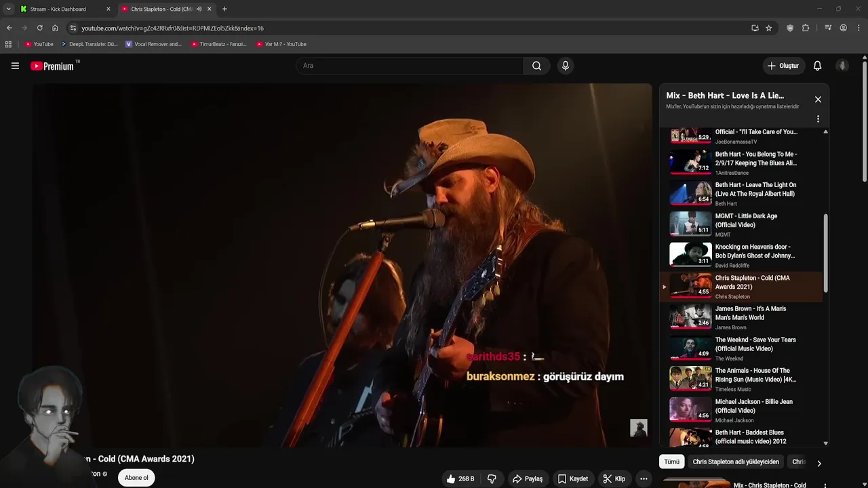Click the Abone ol subscribe button
Image resolution: width=868 pixels, height=488 pixels.
point(136,478)
